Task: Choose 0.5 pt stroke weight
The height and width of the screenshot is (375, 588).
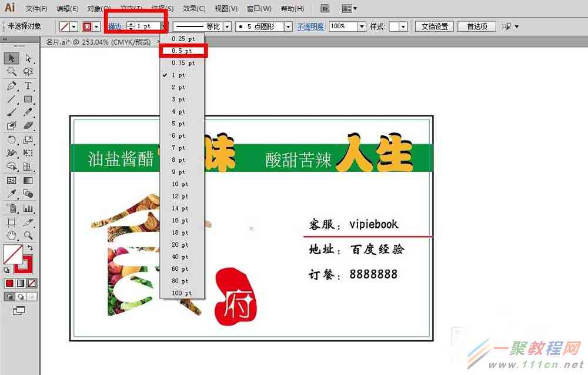Action: coord(183,51)
